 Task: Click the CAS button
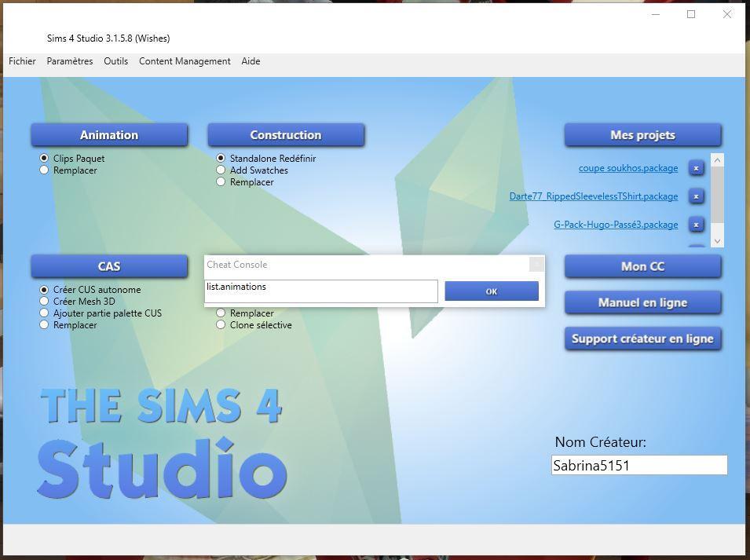coord(109,266)
